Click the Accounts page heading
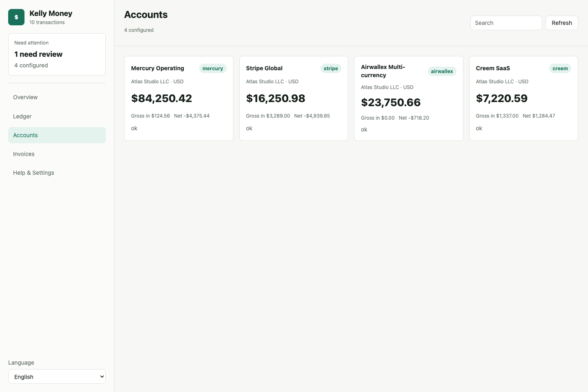 (146, 15)
